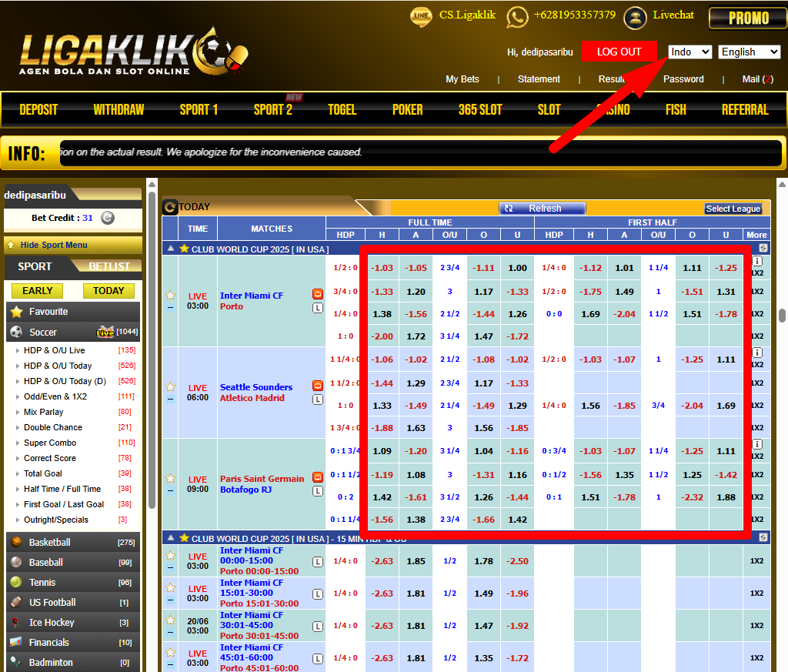Open the Indo odds type dropdown

[690, 52]
